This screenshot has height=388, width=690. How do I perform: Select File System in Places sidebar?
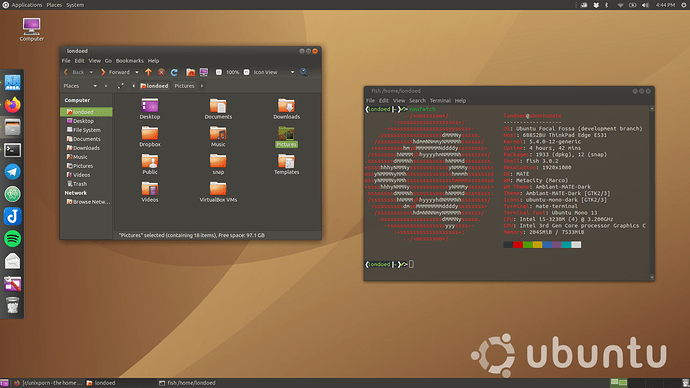pos(86,130)
